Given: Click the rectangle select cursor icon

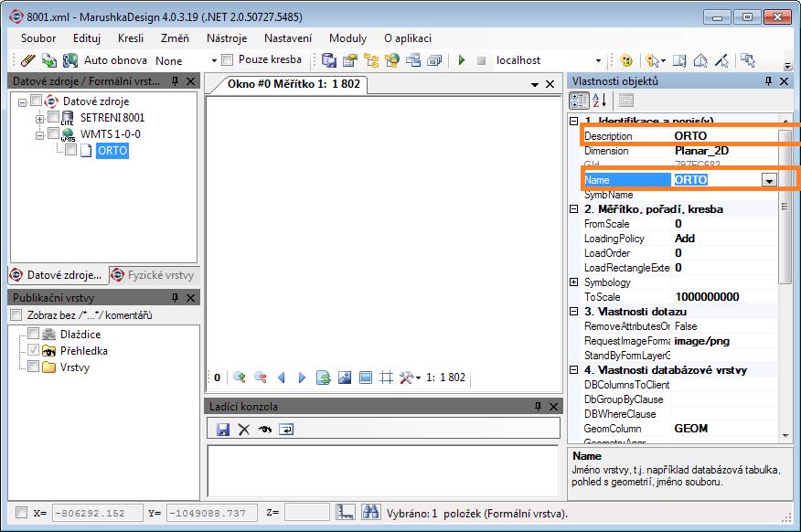Looking at the screenshot, I should (679, 60).
